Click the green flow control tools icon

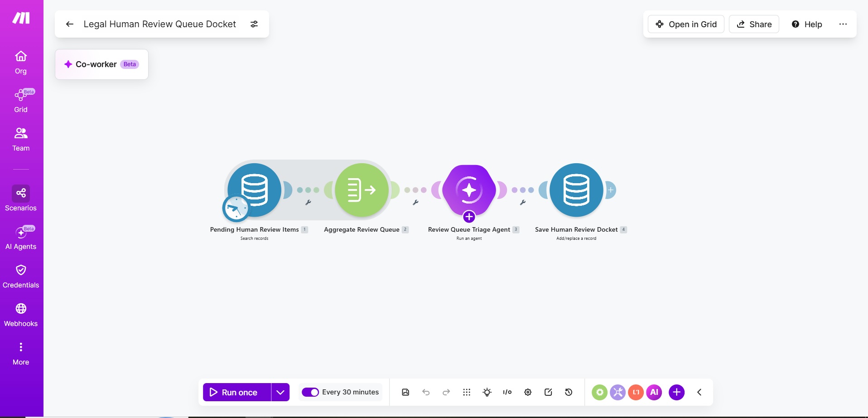coord(599,392)
